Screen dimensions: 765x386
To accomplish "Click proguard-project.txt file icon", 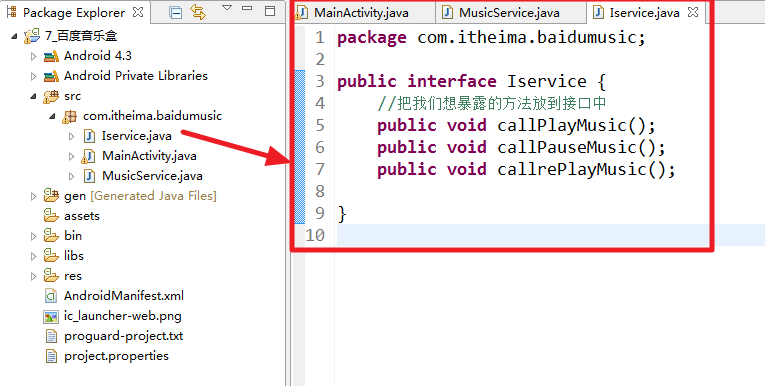I will (x=51, y=336).
